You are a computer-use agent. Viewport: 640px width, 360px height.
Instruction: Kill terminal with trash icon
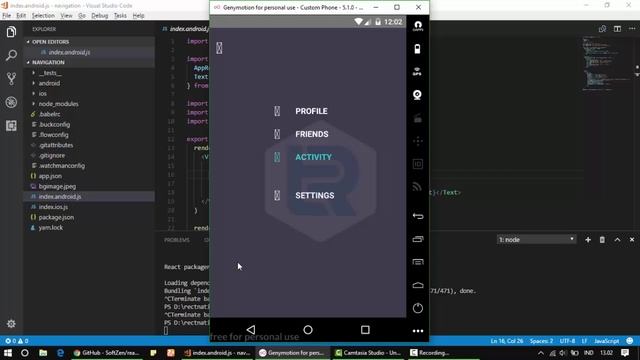pyautogui.click(x=602, y=240)
